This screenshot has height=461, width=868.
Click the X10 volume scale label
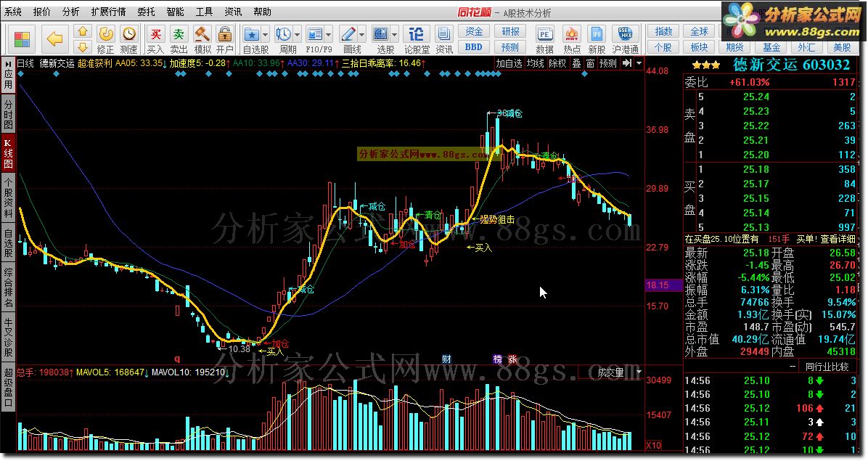pyautogui.click(x=654, y=445)
